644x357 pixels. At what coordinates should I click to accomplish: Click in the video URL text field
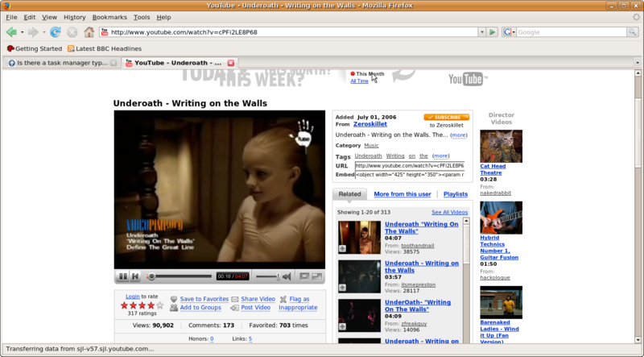point(410,166)
